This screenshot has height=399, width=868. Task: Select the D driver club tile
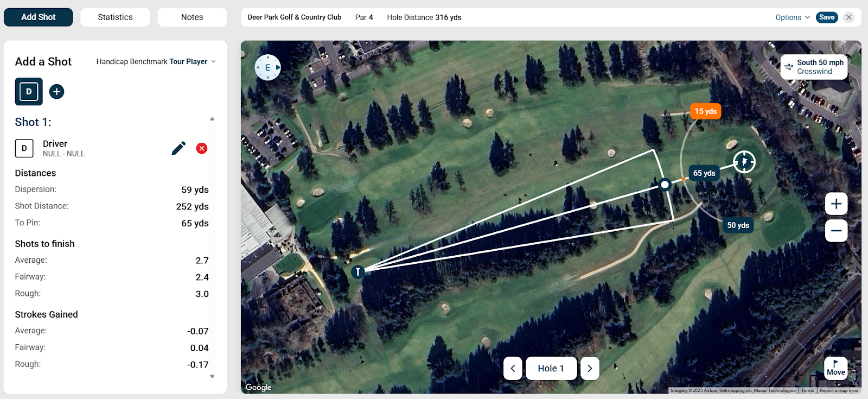pyautogui.click(x=29, y=91)
